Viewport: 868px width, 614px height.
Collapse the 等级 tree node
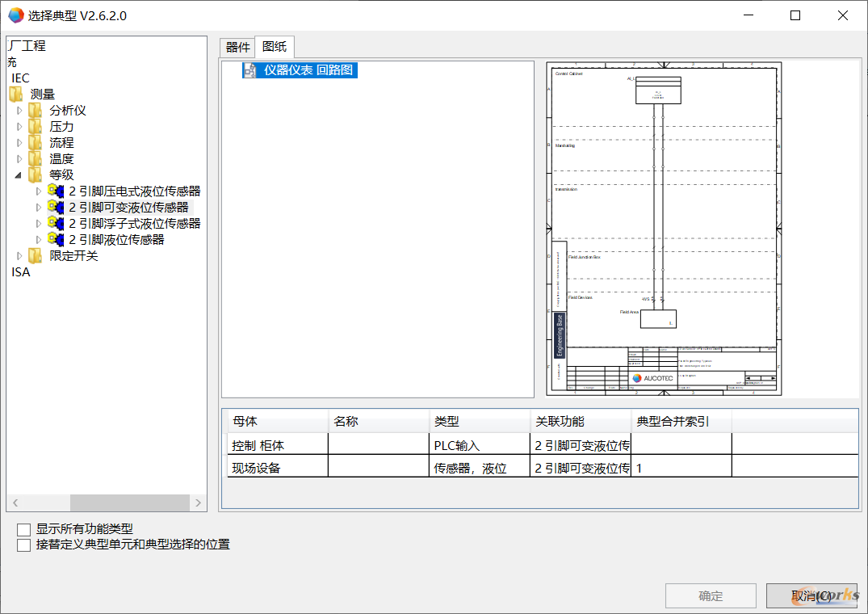[x=19, y=175]
